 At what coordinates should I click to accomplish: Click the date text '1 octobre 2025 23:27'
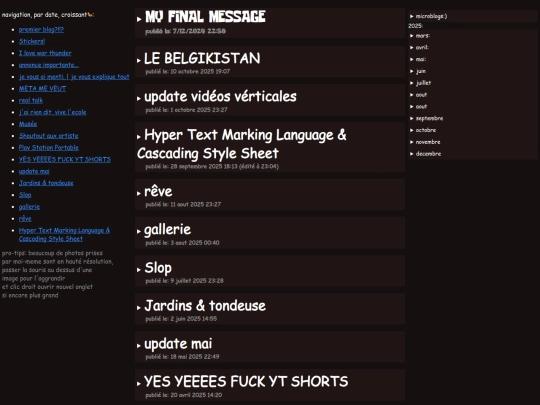coord(199,110)
